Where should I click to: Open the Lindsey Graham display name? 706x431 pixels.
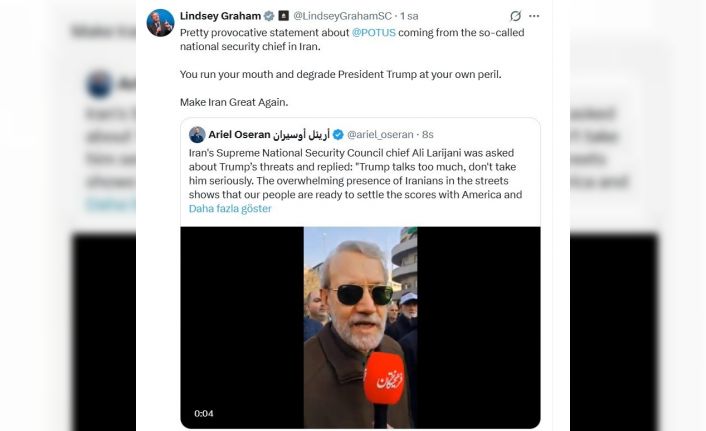click(219, 16)
